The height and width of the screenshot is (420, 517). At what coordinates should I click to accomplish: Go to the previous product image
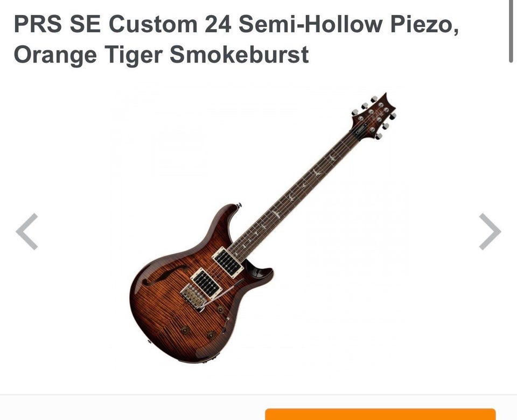pos(27,232)
